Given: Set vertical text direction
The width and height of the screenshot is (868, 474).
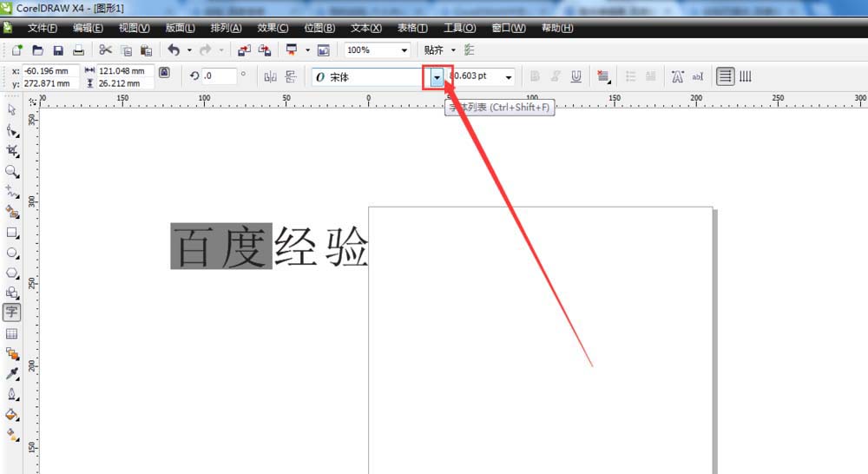Looking at the screenshot, I should click(x=746, y=76).
